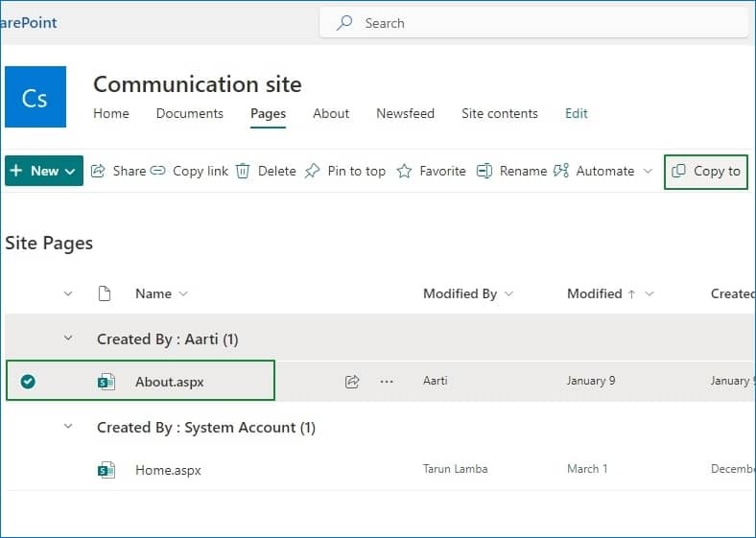Deselect the About.aspx checkmark circle
756x538 pixels.
point(28,382)
